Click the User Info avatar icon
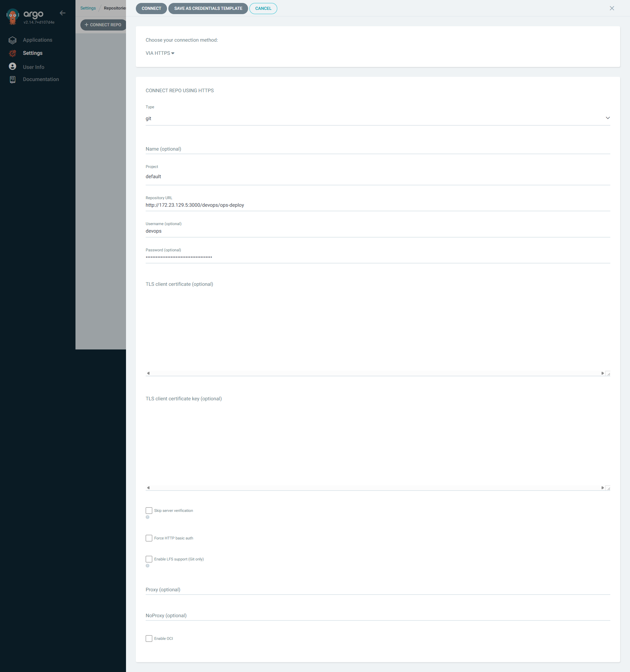630x672 pixels. coord(12,67)
